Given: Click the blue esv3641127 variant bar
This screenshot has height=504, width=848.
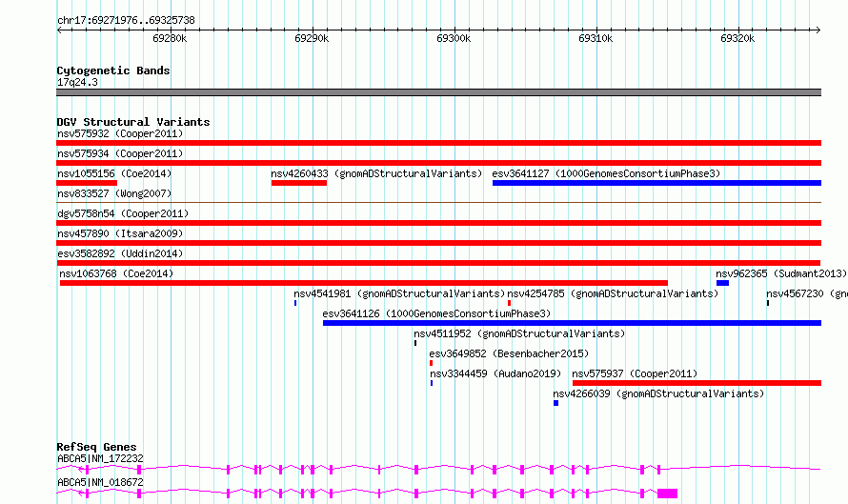Looking at the screenshot, I should click(x=657, y=183).
